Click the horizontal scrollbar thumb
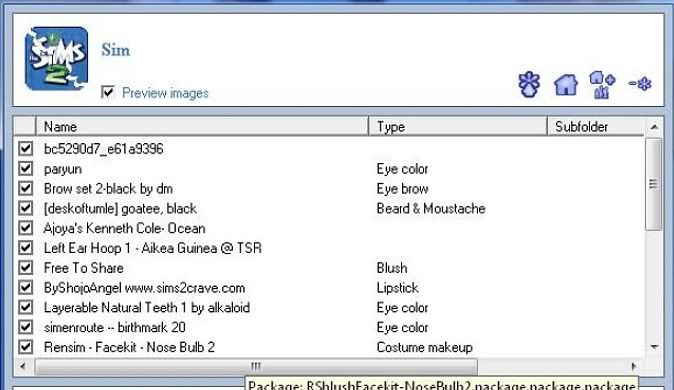 [x=256, y=366]
